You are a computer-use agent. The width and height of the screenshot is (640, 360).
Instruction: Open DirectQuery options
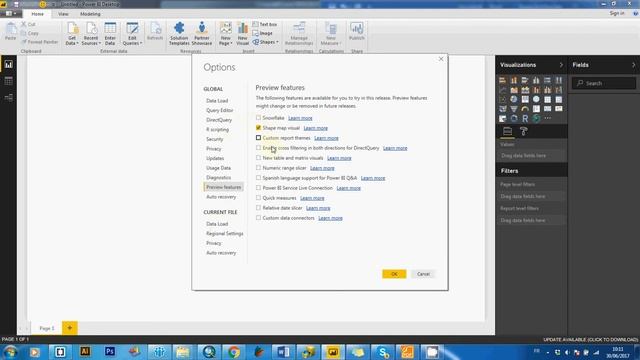point(219,120)
